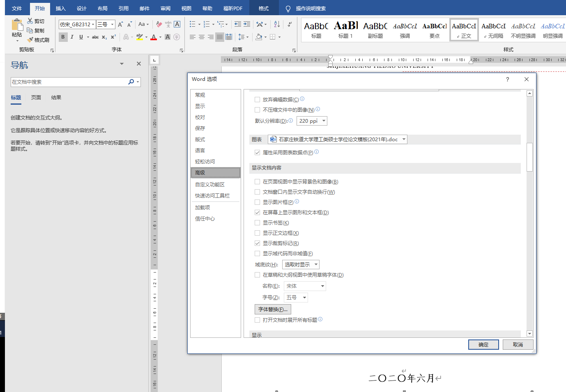Click the Sort icon in Paragraph group
This screenshot has width=566, height=392.
[x=276, y=24]
